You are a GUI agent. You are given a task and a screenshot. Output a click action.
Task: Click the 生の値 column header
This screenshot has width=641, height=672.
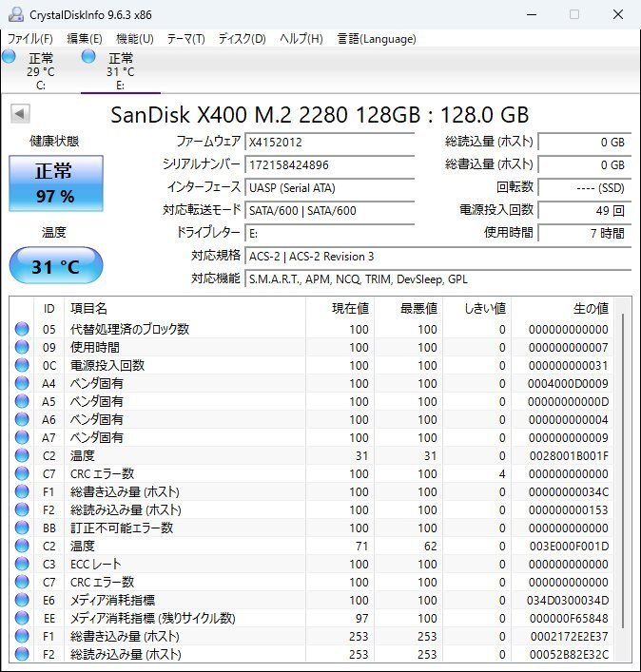562,308
